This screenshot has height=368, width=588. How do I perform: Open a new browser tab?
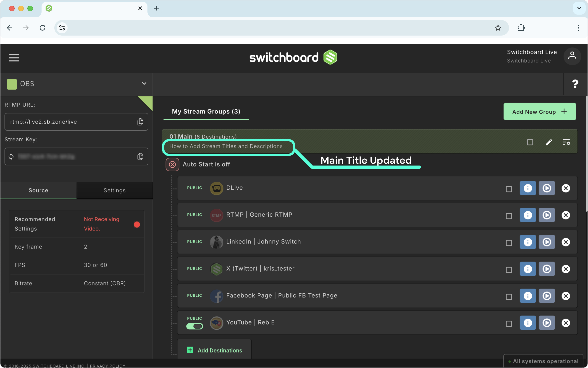tap(157, 8)
